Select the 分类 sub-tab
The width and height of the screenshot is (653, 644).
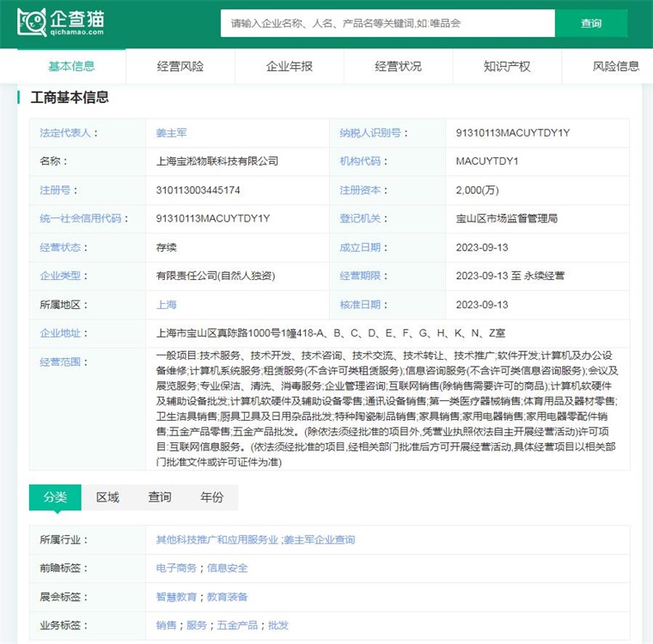[x=55, y=497]
